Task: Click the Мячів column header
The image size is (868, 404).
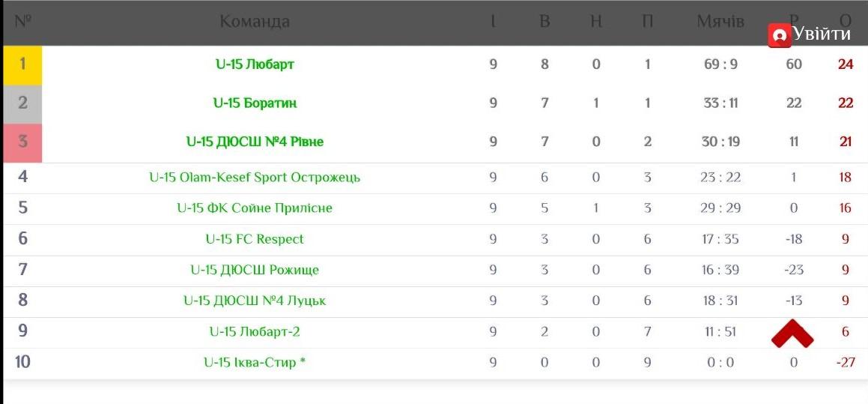Action: 720,21
